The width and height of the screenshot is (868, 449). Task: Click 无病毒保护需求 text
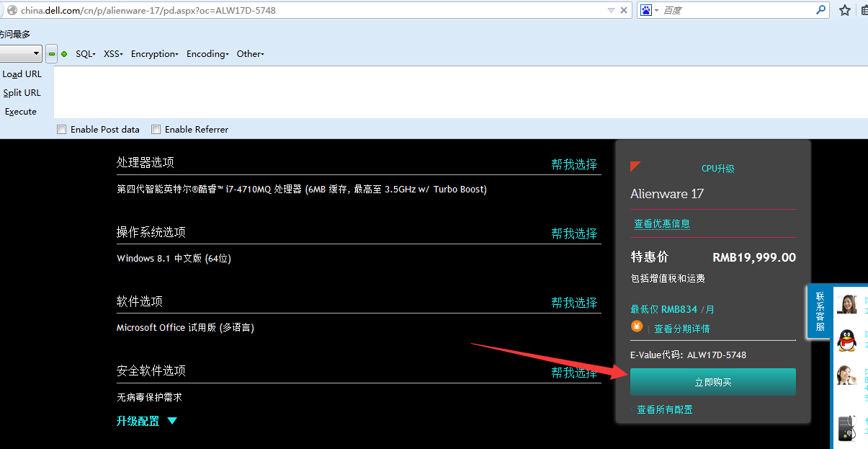(149, 397)
